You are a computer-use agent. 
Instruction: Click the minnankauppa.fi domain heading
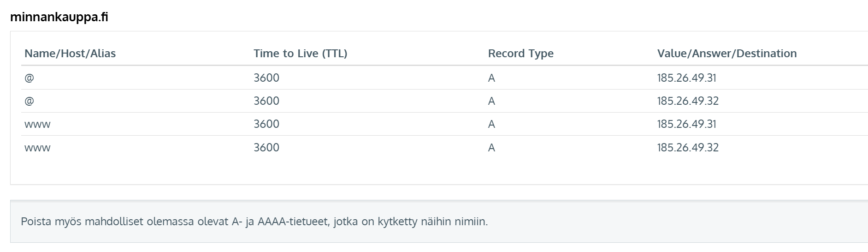[59, 17]
